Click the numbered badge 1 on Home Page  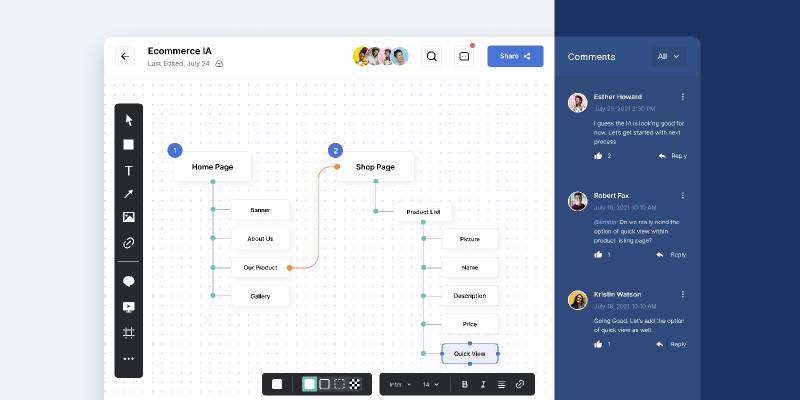[175, 151]
